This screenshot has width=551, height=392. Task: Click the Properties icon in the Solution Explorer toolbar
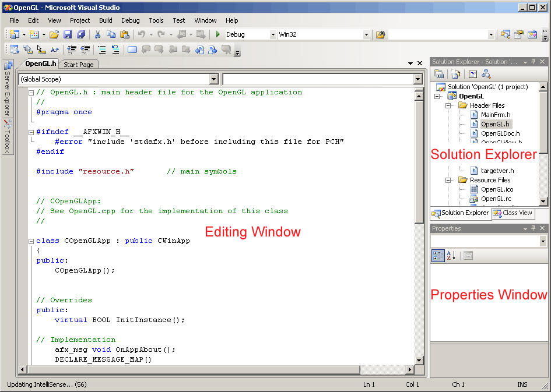point(439,74)
